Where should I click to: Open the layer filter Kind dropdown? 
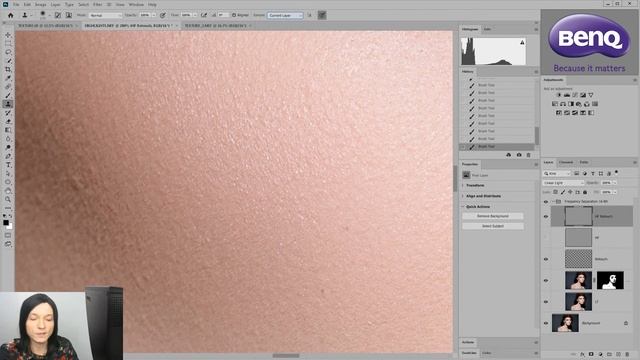click(556, 173)
